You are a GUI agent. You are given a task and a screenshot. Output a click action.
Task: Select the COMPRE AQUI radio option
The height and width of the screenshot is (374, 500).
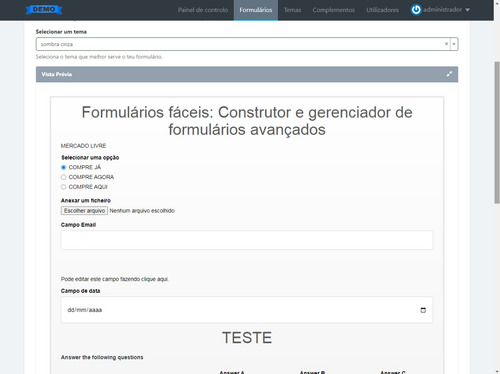point(63,187)
